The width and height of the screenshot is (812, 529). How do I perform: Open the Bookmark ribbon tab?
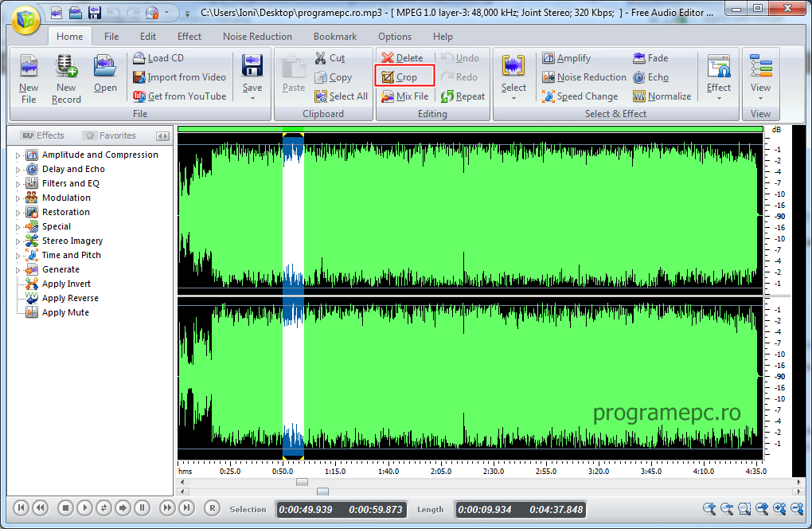tap(335, 37)
